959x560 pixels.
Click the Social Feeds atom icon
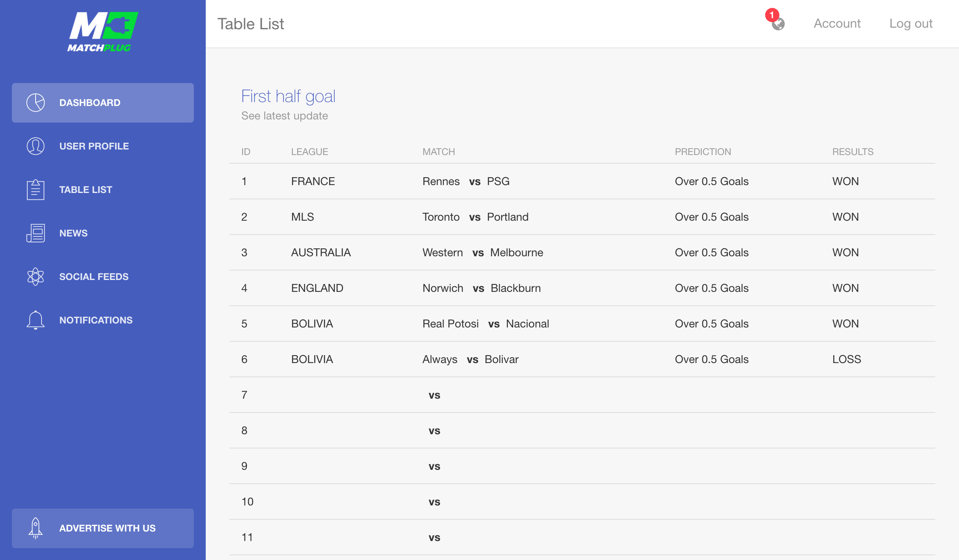coord(36,277)
